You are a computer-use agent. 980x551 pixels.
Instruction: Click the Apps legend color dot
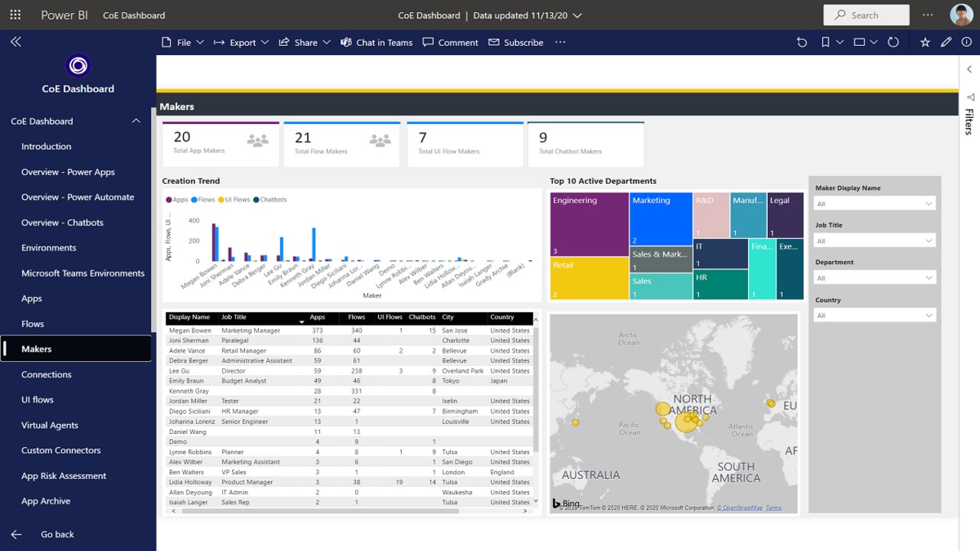click(x=169, y=200)
